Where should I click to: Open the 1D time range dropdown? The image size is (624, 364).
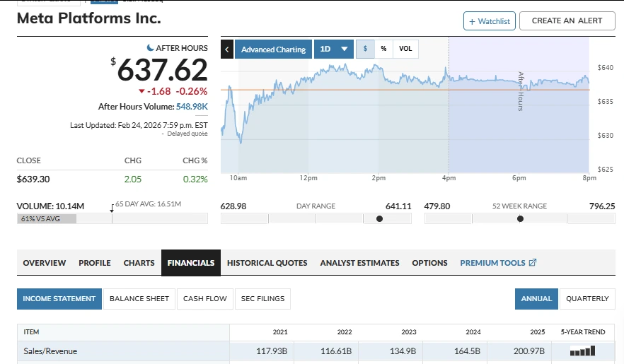pyautogui.click(x=333, y=49)
